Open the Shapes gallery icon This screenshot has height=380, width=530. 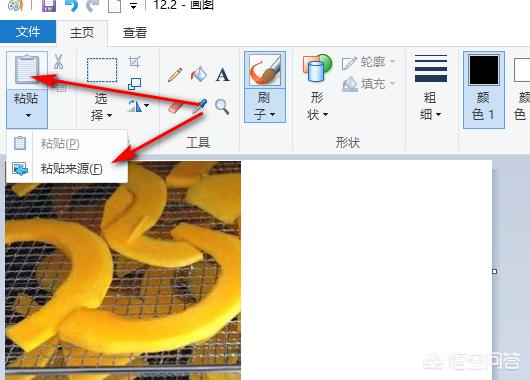[317, 69]
